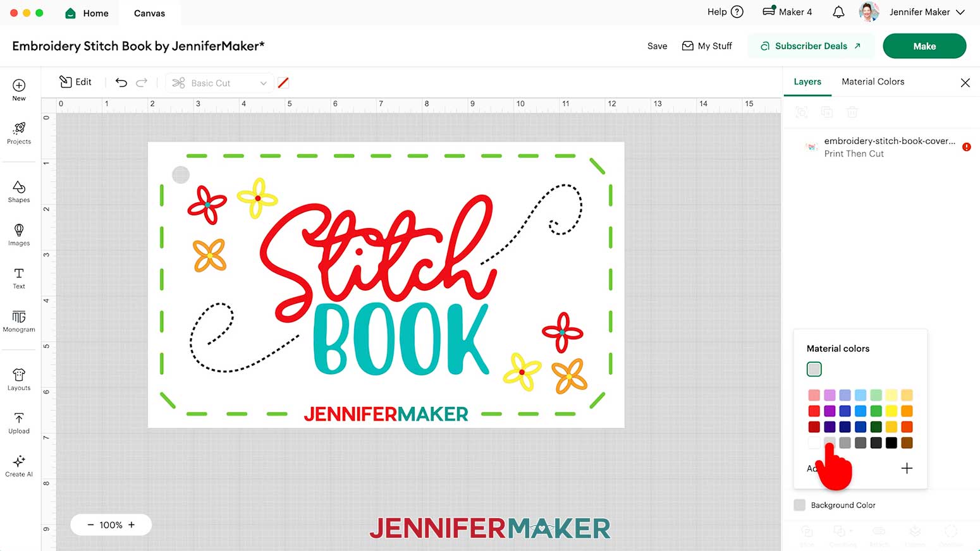Click the current material color swatch

tap(814, 369)
